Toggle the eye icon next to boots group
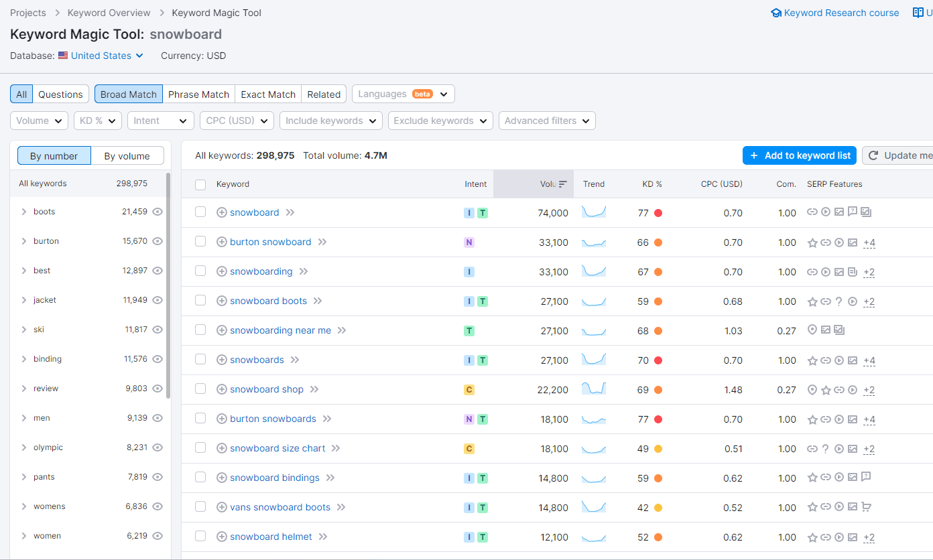Image resolution: width=933 pixels, height=560 pixels. click(157, 211)
